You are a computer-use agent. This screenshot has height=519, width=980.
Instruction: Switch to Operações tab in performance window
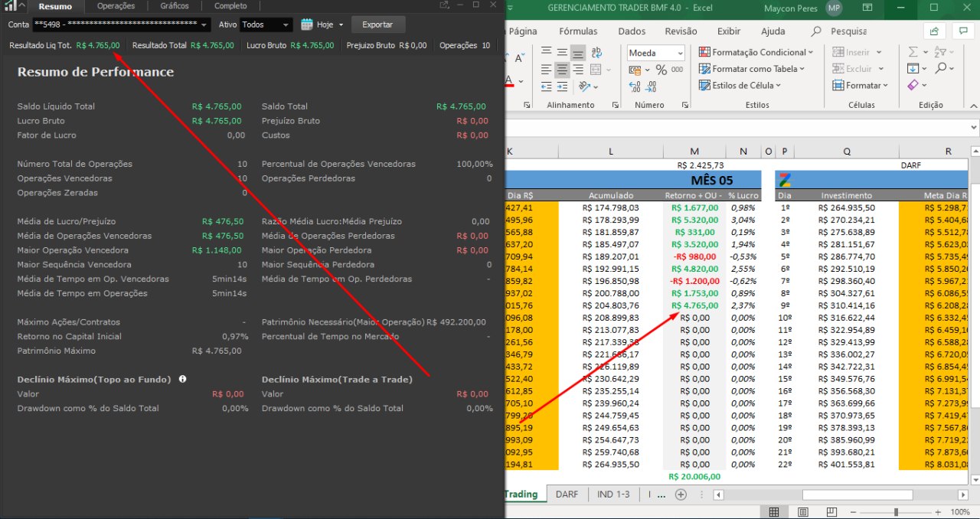[x=116, y=6]
